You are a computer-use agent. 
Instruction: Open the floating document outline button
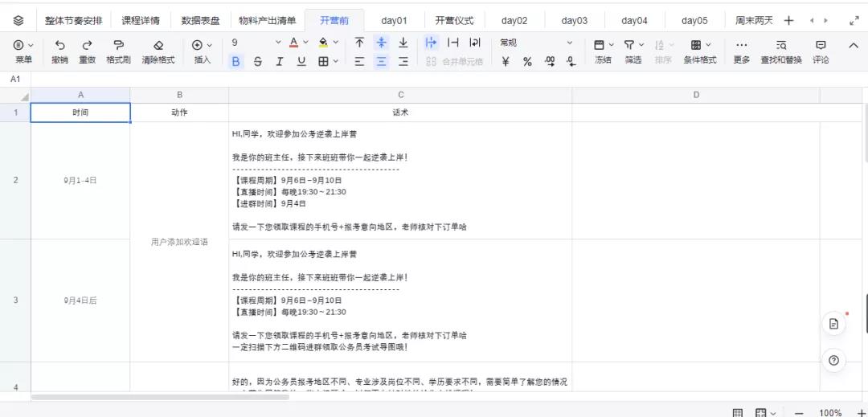click(x=833, y=324)
